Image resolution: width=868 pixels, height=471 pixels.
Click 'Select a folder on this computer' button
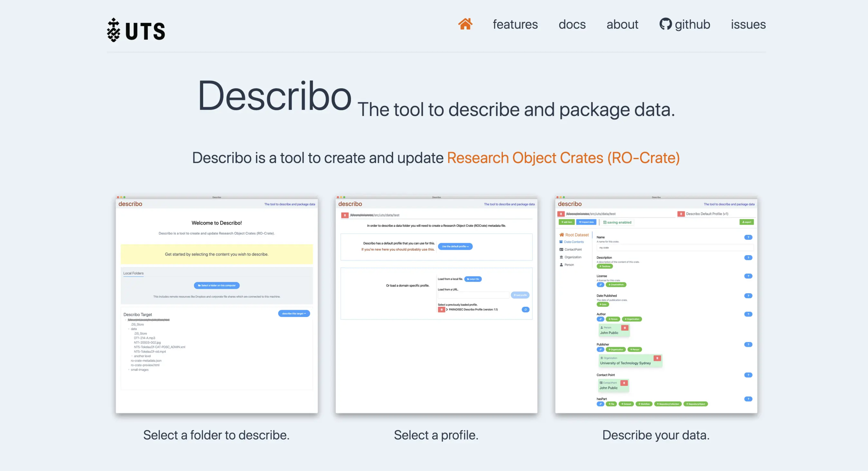217,285
